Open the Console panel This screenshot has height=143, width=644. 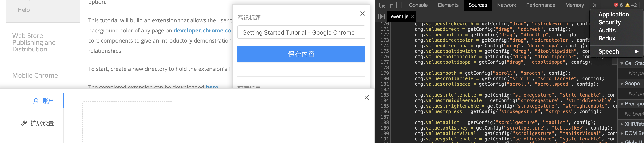click(418, 5)
